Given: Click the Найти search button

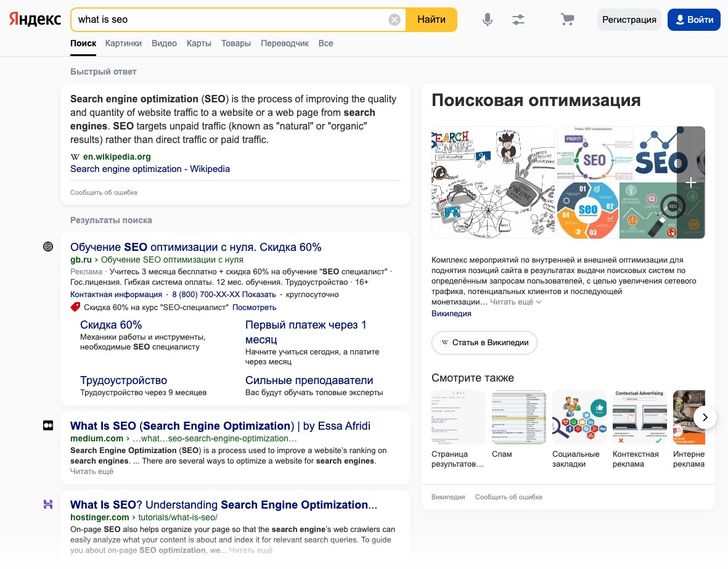Looking at the screenshot, I should pos(431,20).
